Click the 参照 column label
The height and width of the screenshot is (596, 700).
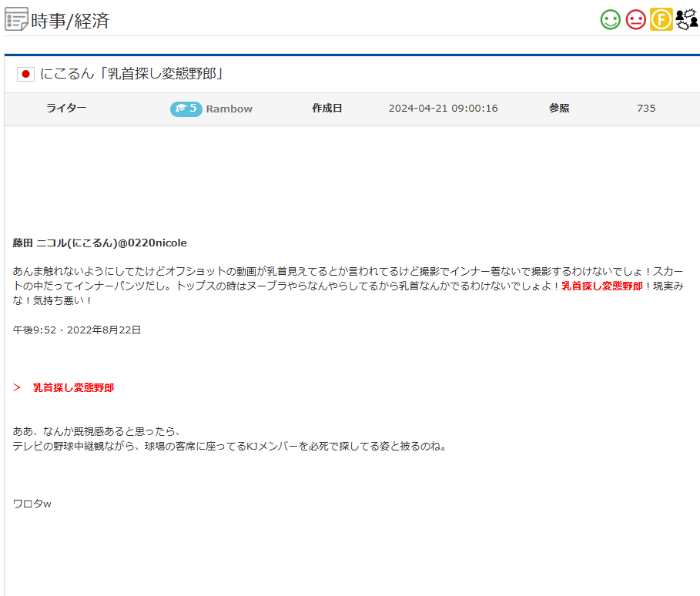(x=559, y=109)
